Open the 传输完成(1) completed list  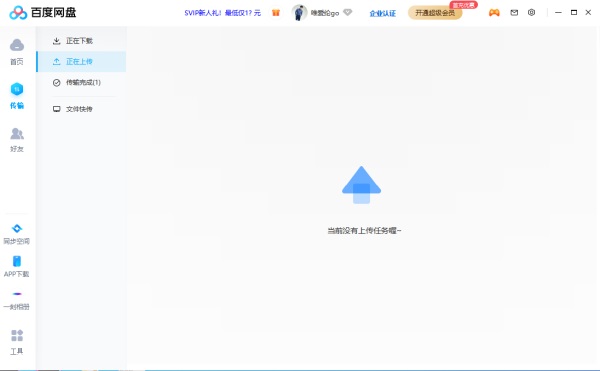pos(81,83)
